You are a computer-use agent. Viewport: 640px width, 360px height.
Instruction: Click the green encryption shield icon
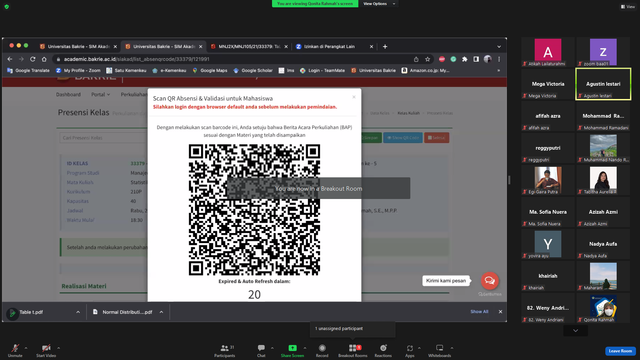pos(7,7)
